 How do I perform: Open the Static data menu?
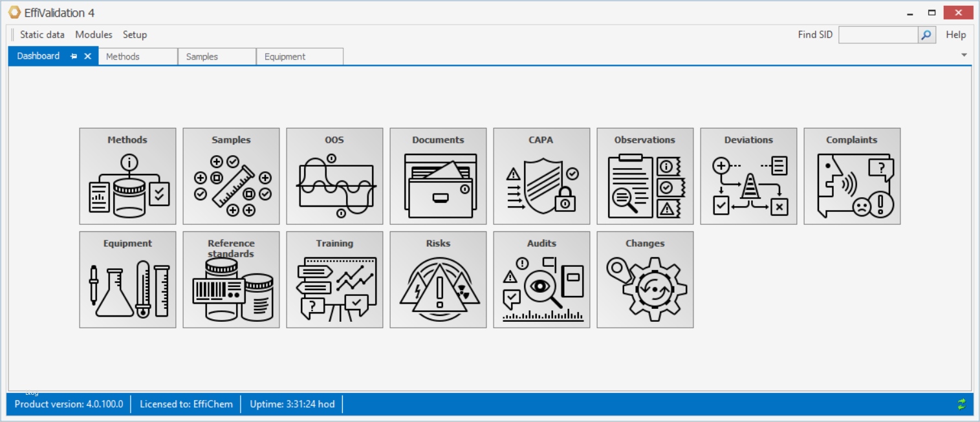(42, 35)
